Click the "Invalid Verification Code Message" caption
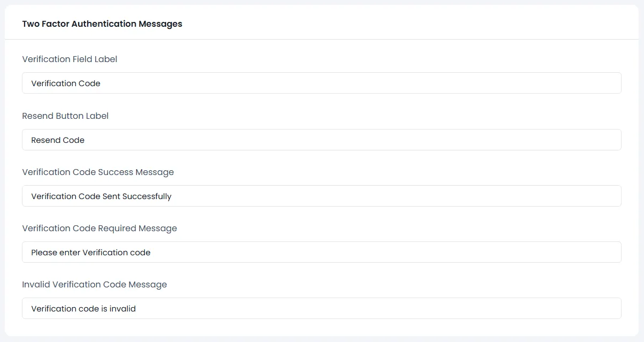 95,285
